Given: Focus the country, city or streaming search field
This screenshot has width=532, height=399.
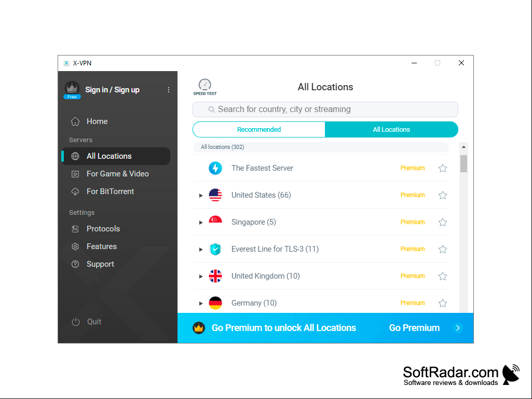Looking at the screenshot, I should (x=325, y=109).
